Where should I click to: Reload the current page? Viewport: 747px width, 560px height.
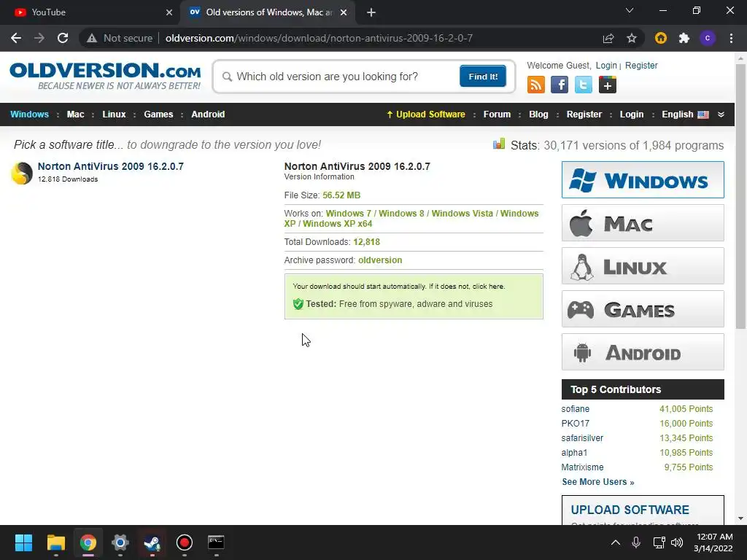click(63, 38)
